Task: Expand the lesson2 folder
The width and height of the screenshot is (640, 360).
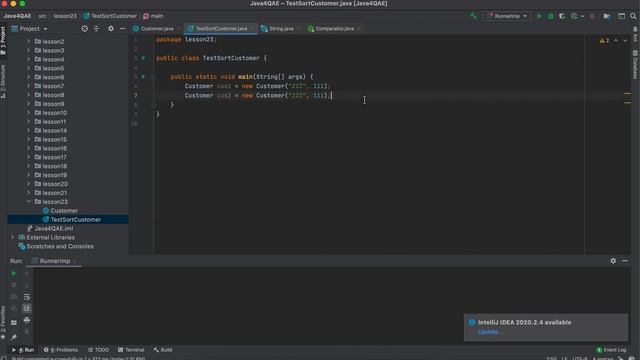Action: pos(29,41)
